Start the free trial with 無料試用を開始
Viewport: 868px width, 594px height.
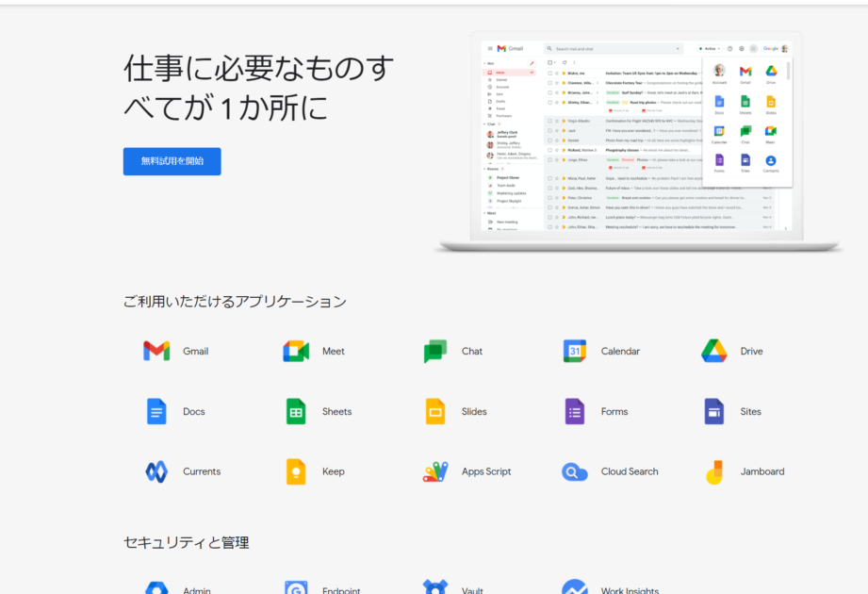coord(172,161)
